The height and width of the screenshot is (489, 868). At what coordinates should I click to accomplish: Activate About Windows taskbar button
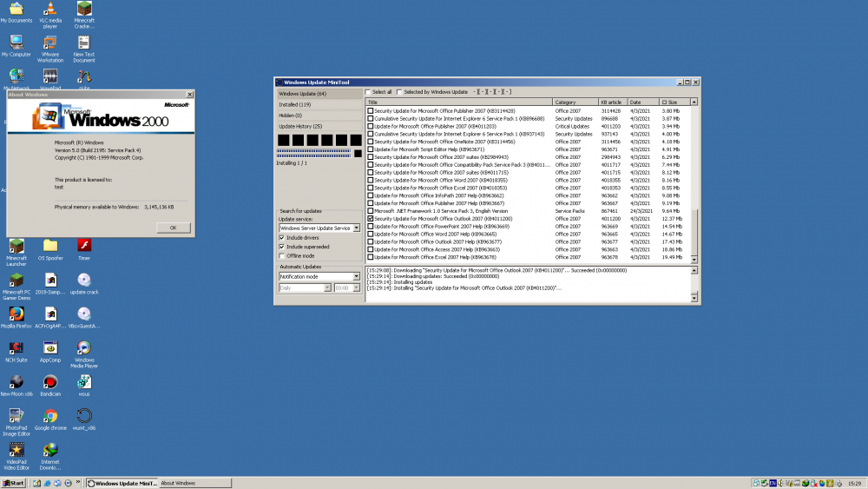194,483
